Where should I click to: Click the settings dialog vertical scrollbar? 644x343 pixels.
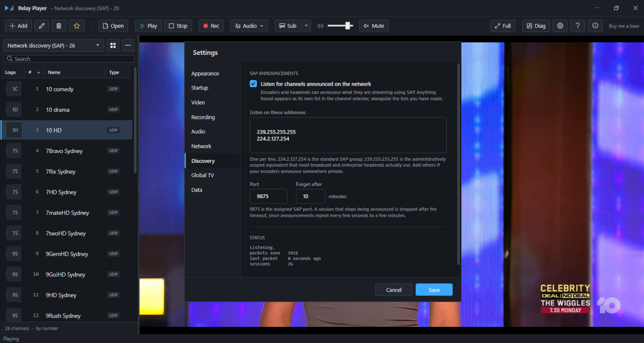pos(458,164)
